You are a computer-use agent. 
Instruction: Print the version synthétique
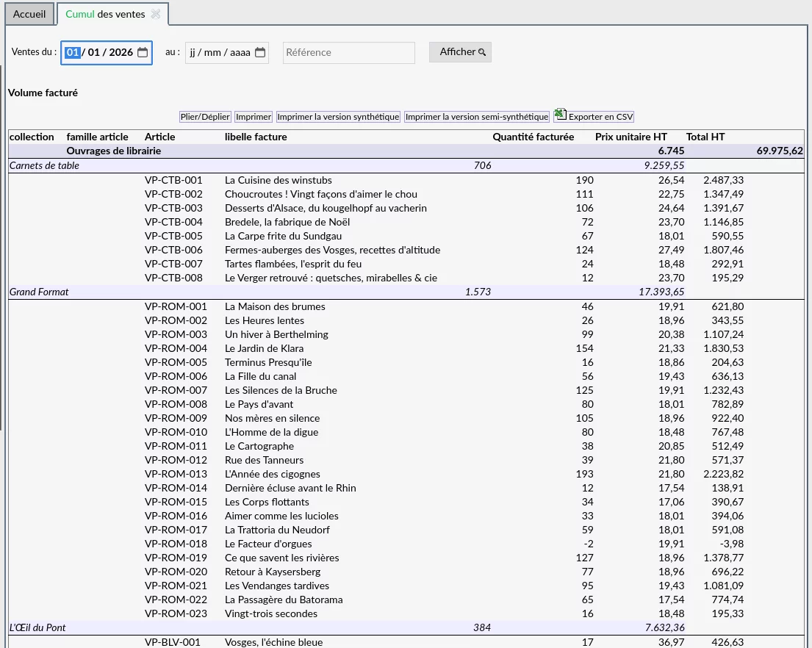pyautogui.click(x=338, y=117)
